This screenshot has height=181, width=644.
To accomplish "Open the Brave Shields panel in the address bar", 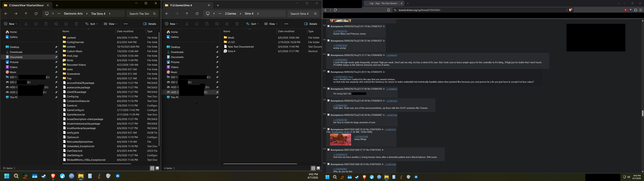I will point(571,10).
